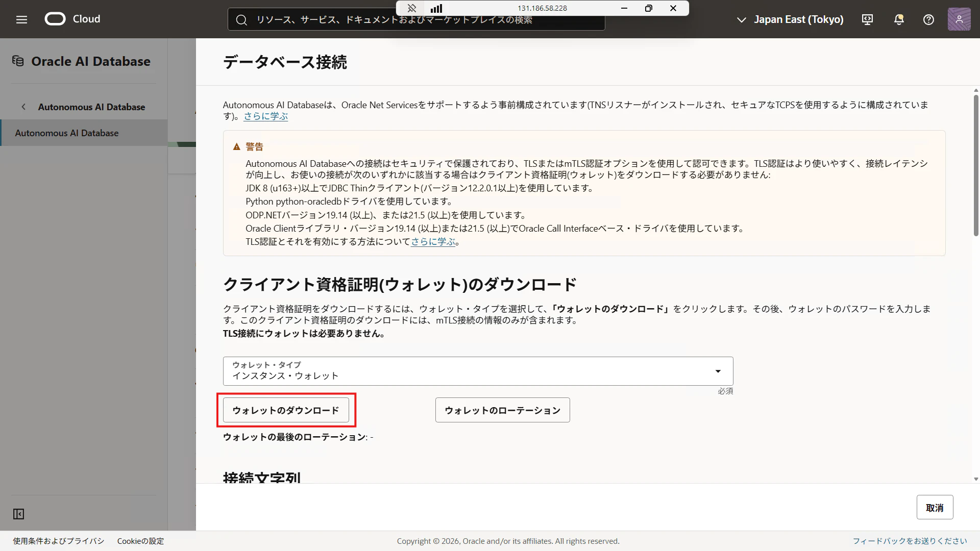Restore the remote session window
Image resolution: width=980 pixels, height=551 pixels.
[648, 8]
